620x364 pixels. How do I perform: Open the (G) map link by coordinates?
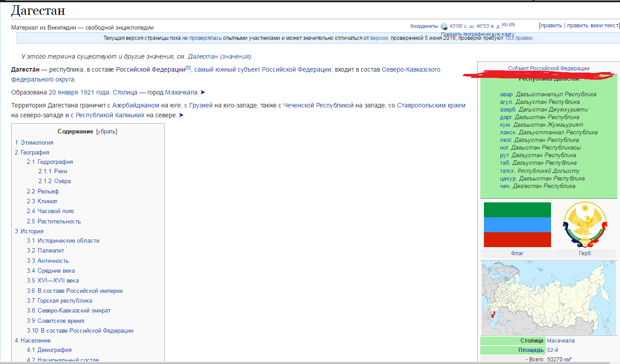pos(505,25)
